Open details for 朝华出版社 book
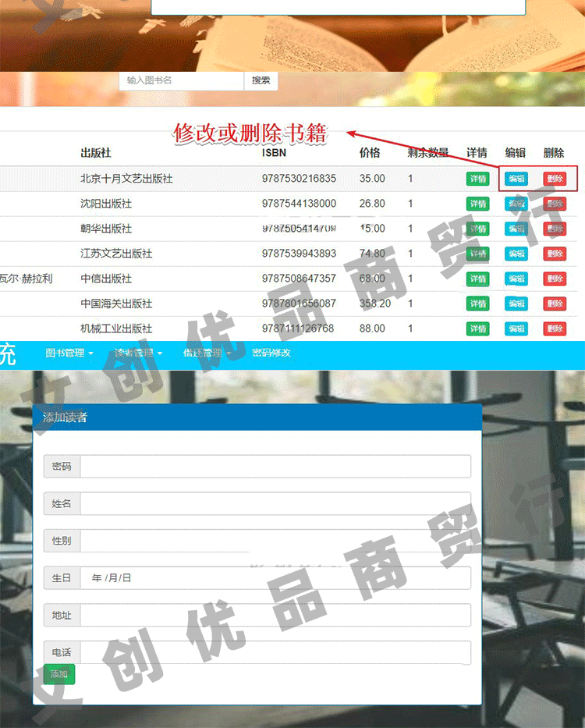The image size is (585, 728). pyautogui.click(x=477, y=229)
